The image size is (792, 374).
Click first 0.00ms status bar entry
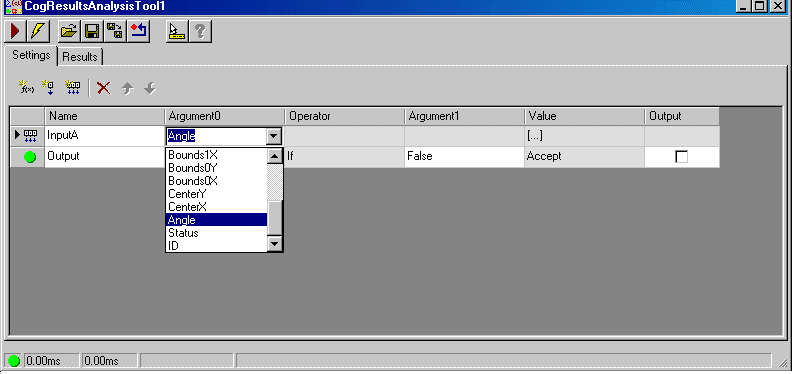(x=51, y=361)
